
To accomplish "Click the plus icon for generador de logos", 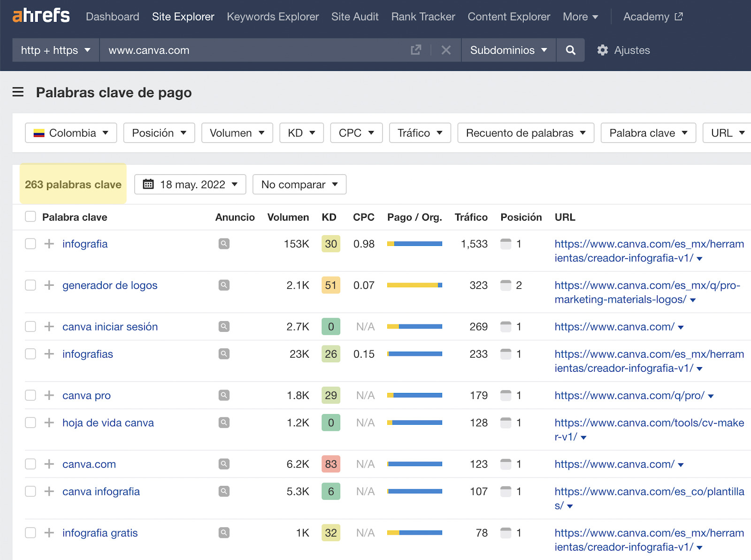I will pos(49,285).
